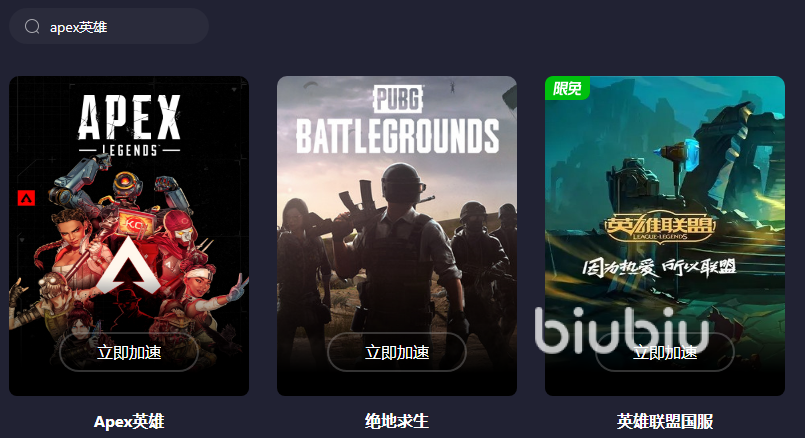Click the 因为热爱 所以联盟 slogan text

(659, 267)
